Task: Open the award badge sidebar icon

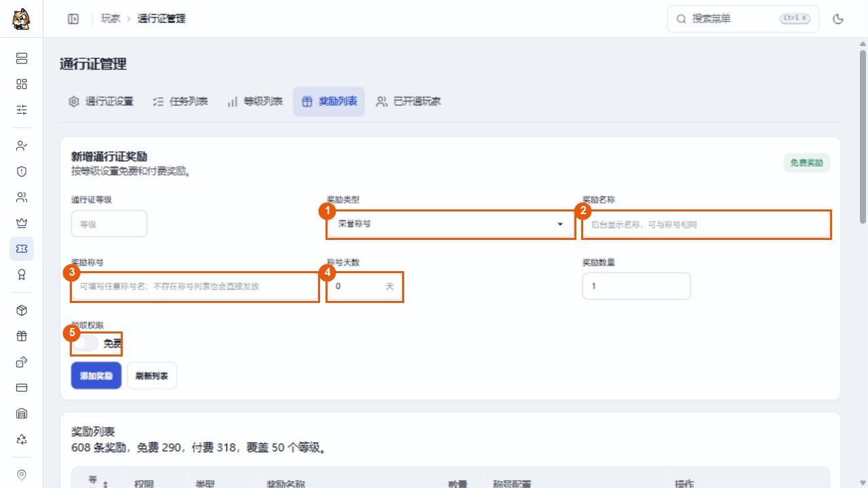Action: coord(22,274)
